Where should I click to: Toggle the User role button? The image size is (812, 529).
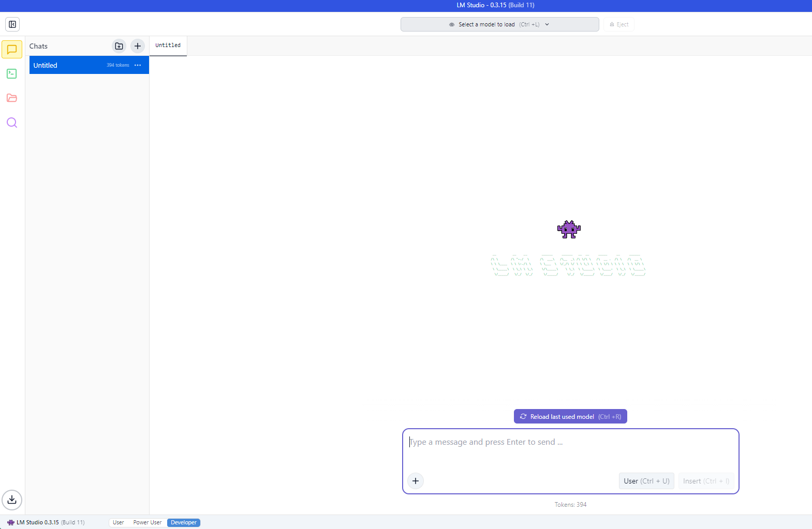pyautogui.click(x=646, y=481)
